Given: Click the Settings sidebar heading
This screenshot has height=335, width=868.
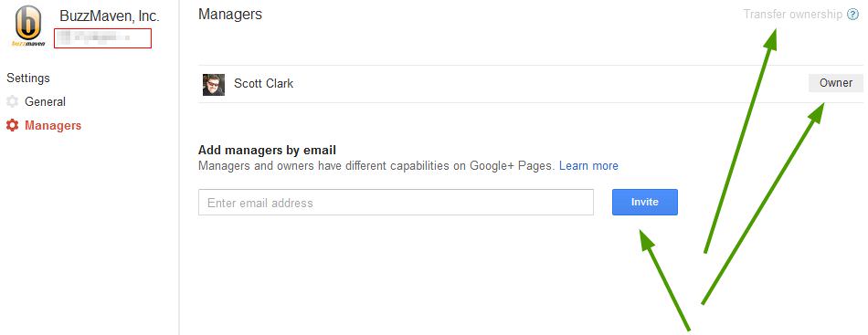Looking at the screenshot, I should (28, 78).
